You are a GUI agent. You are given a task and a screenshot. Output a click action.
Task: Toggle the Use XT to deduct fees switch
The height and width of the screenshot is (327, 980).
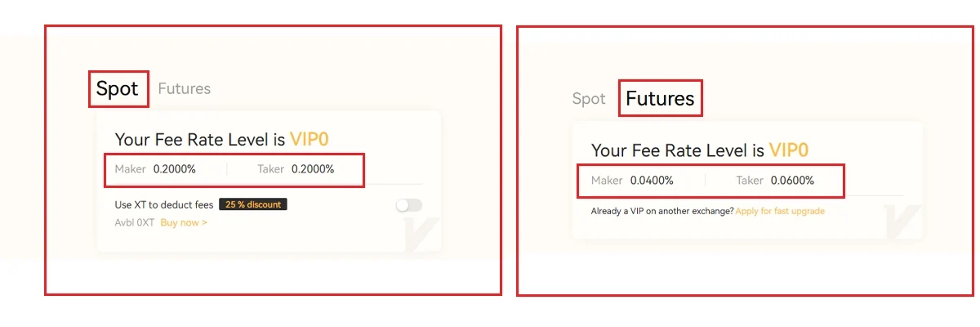pyautogui.click(x=409, y=205)
